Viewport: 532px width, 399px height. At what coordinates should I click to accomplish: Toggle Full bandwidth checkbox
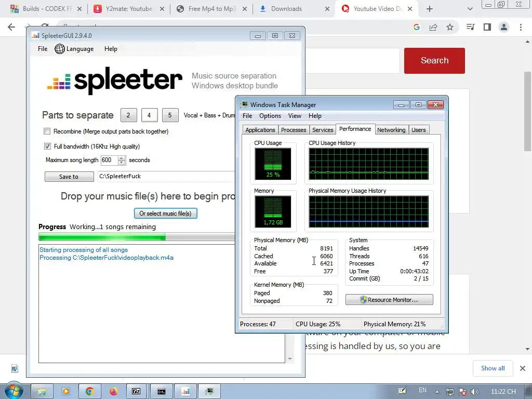pyautogui.click(x=47, y=146)
